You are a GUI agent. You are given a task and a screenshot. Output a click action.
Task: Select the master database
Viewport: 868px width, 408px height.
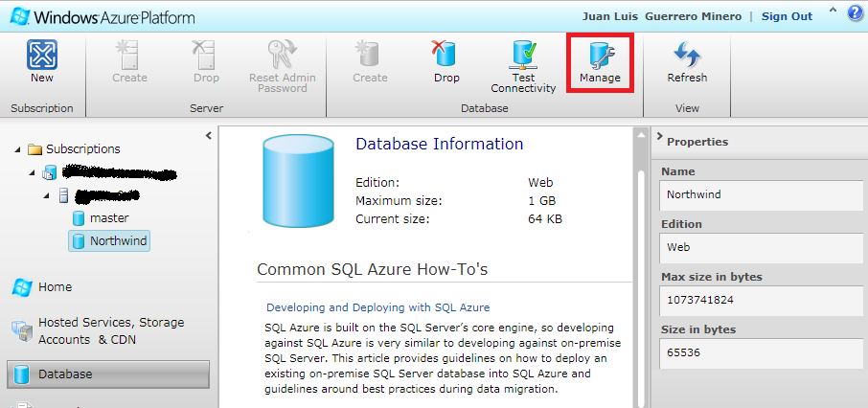[108, 218]
